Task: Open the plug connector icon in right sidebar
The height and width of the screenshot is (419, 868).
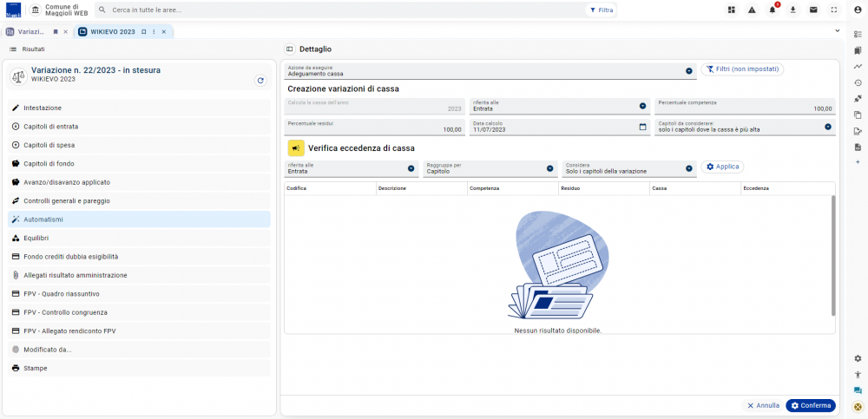Action: 858,99
